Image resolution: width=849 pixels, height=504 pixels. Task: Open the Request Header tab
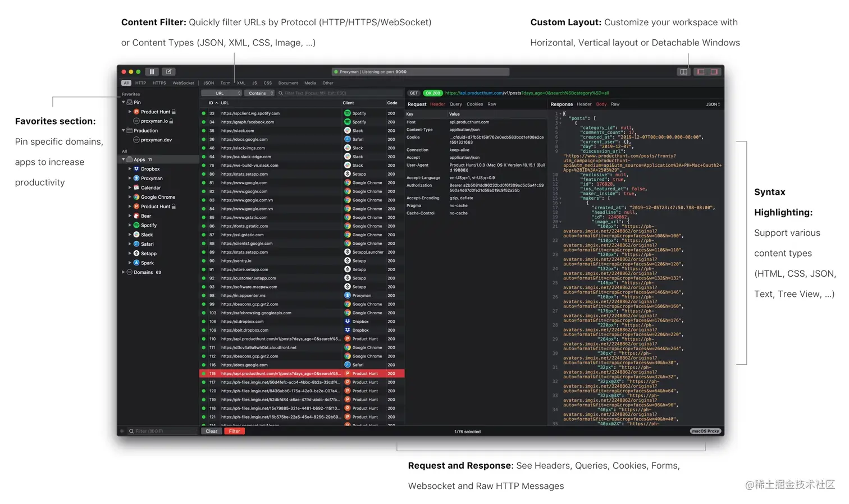point(437,104)
